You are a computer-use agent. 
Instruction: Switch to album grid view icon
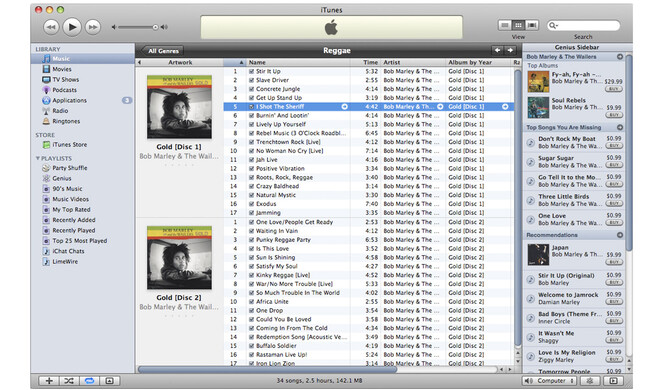point(518,25)
